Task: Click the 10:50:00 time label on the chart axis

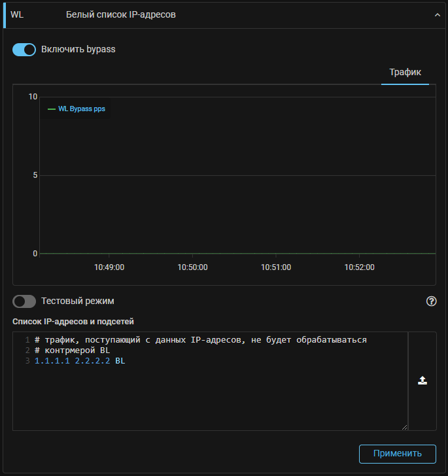Action: click(192, 267)
